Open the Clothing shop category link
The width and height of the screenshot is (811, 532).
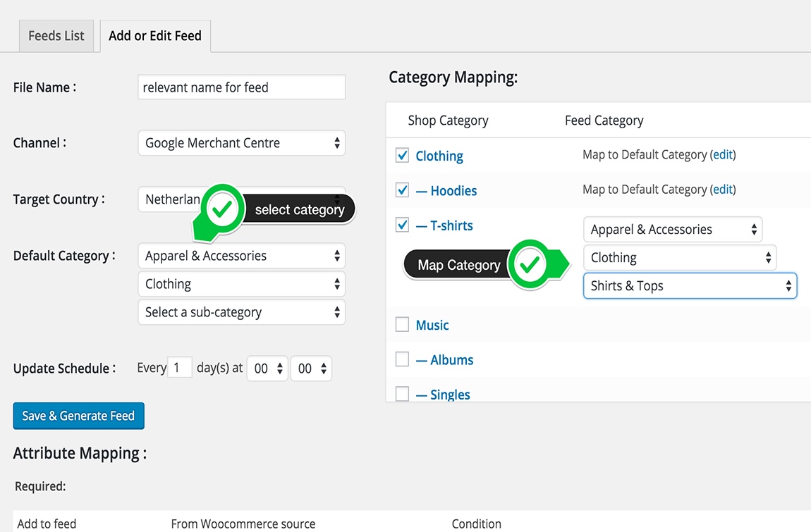click(x=439, y=156)
